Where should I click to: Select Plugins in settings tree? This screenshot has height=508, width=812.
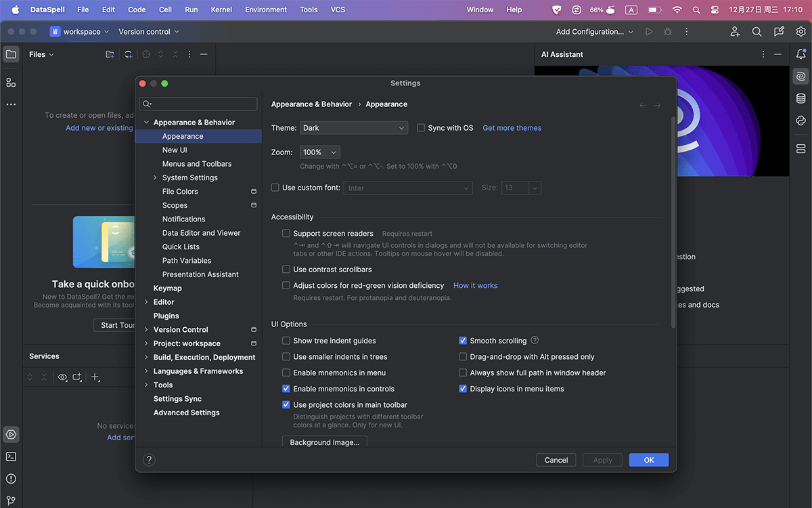coord(166,316)
